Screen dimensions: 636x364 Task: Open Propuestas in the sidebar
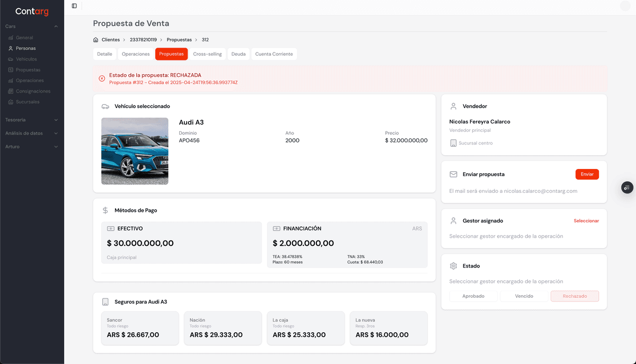28,70
